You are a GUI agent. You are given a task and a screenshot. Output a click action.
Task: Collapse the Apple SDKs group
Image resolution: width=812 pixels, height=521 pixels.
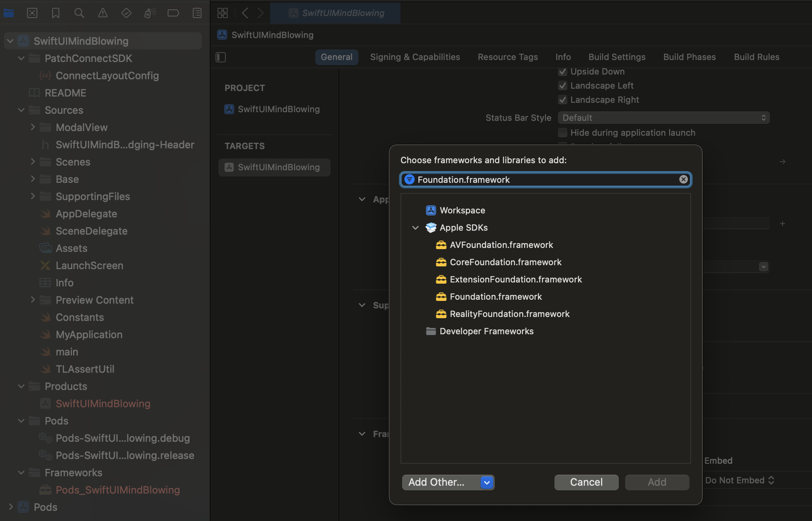pyautogui.click(x=415, y=228)
